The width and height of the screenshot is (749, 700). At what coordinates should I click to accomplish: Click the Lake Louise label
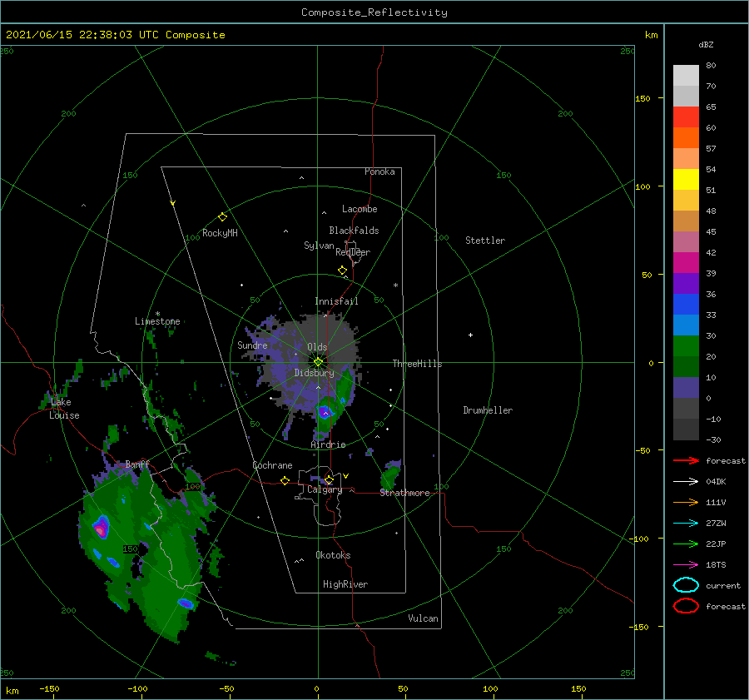64,409
